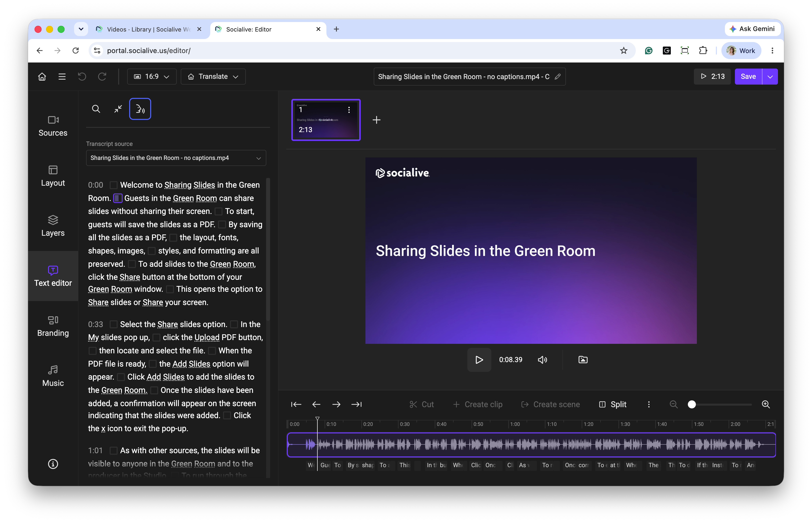Redo the last edit
The height and width of the screenshot is (523, 812).
click(102, 77)
